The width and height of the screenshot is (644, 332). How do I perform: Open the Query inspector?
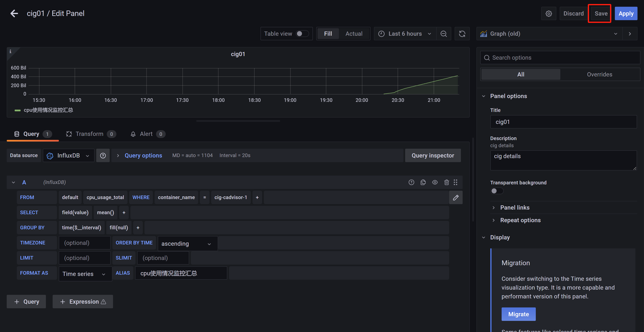[433, 155]
